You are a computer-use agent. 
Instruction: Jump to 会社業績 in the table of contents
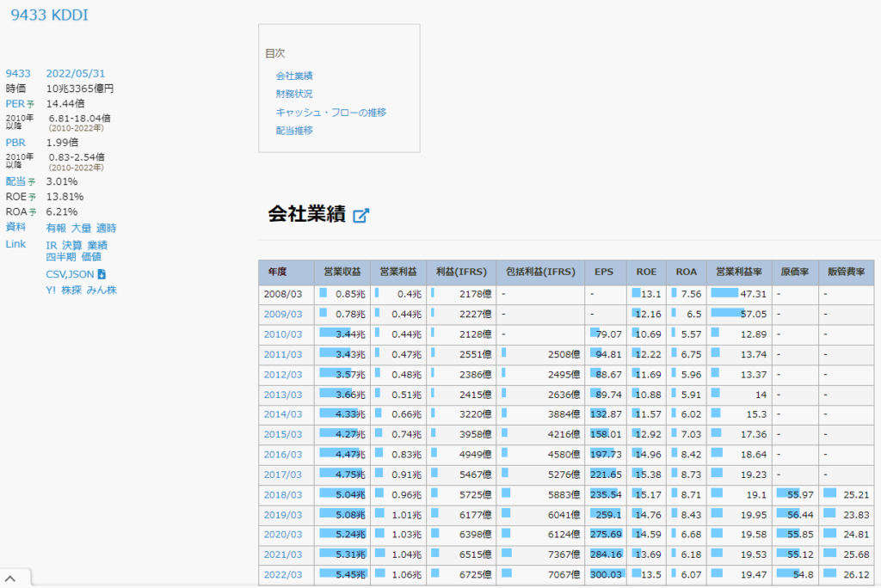294,76
